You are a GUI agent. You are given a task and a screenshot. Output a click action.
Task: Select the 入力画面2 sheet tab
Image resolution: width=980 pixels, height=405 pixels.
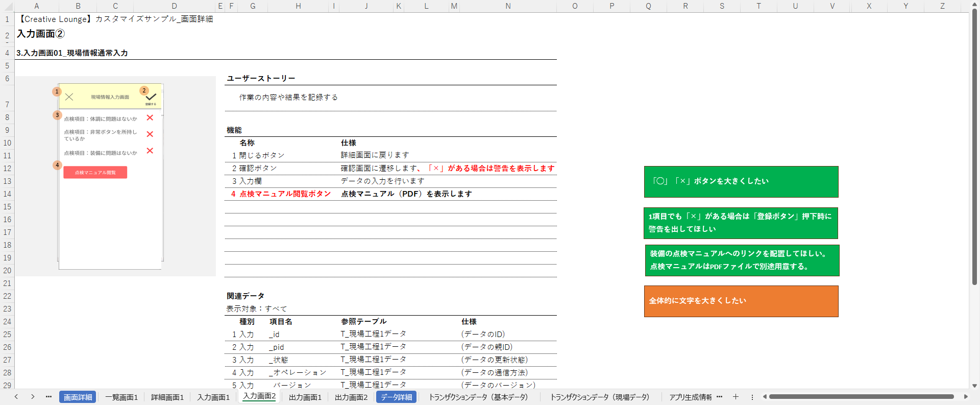[x=259, y=397]
